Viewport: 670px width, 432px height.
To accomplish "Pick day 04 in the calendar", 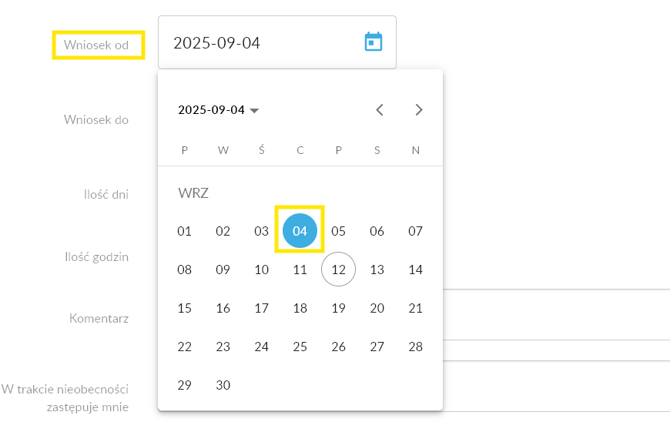I will tap(300, 231).
